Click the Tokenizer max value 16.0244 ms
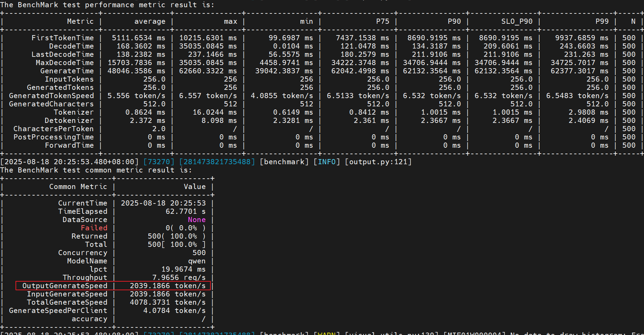The image size is (644, 335). point(215,112)
